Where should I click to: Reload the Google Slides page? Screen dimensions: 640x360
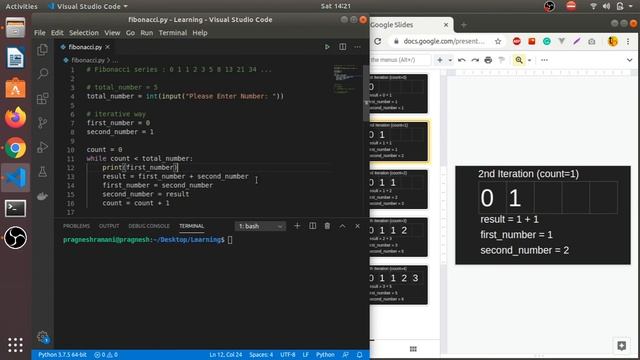(x=378, y=41)
